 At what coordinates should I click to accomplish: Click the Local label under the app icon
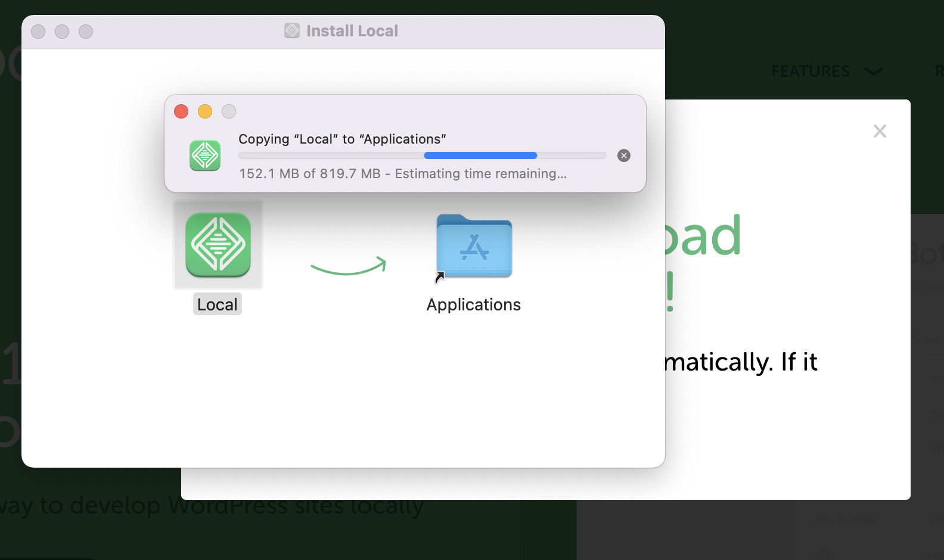tap(218, 304)
